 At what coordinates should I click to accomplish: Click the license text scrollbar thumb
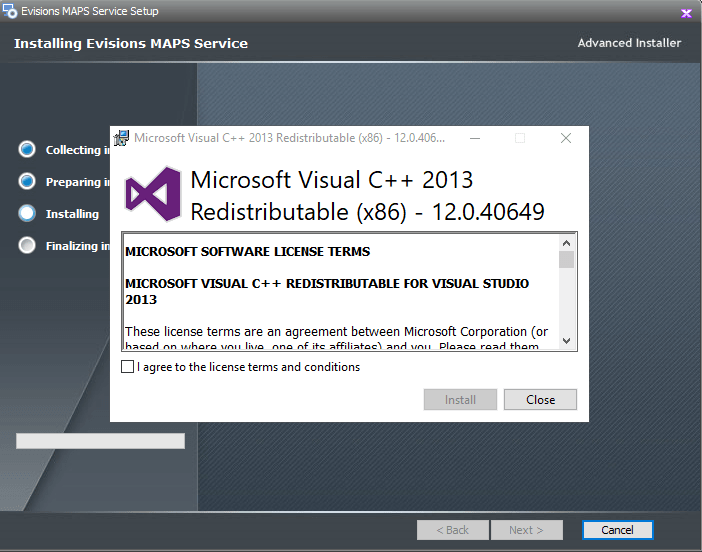coord(566,260)
